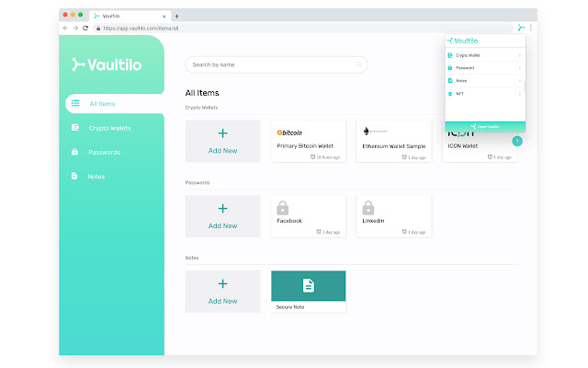This screenshot has width=588, height=368.
Task: Expand Crypto Wallet chevron in popup
Action: pos(519,55)
